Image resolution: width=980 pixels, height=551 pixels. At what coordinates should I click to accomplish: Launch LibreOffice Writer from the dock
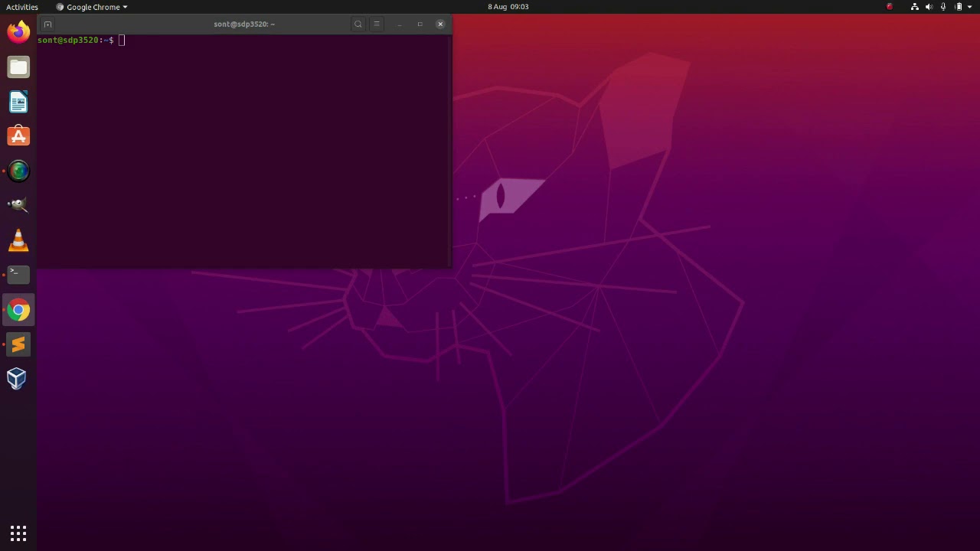(x=18, y=102)
